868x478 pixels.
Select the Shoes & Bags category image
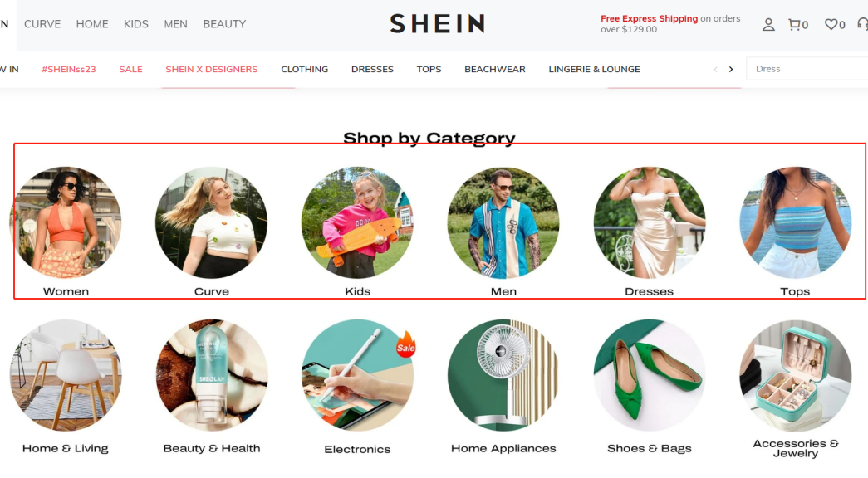coord(650,375)
